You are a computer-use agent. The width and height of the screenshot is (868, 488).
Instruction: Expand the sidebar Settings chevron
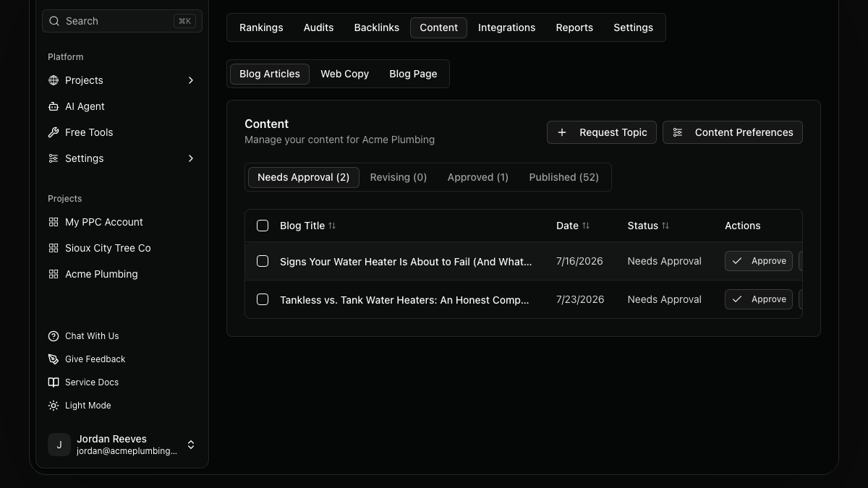191,158
